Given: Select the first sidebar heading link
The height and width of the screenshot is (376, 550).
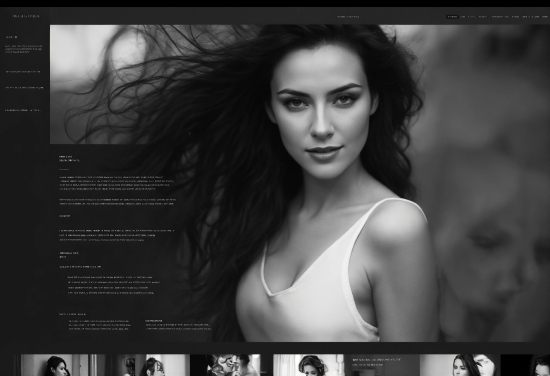Looking at the screenshot, I should click(x=11, y=37).
